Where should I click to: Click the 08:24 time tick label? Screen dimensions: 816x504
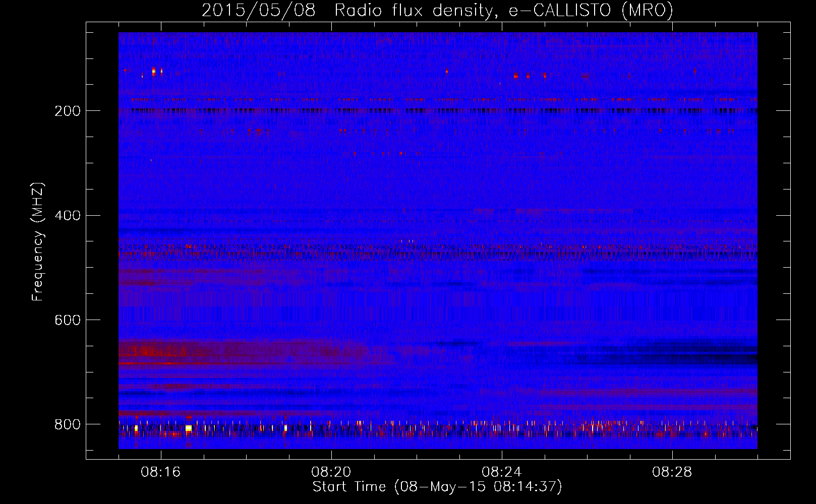(x=502, y=472)
